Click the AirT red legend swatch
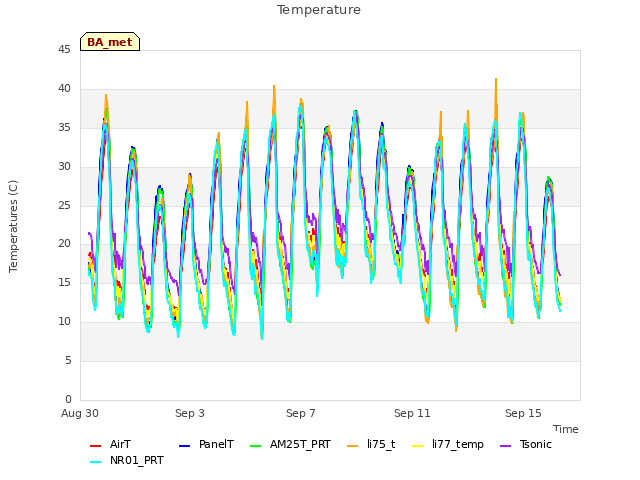Viewport: 640px width, 480px height. coord(95,446)
